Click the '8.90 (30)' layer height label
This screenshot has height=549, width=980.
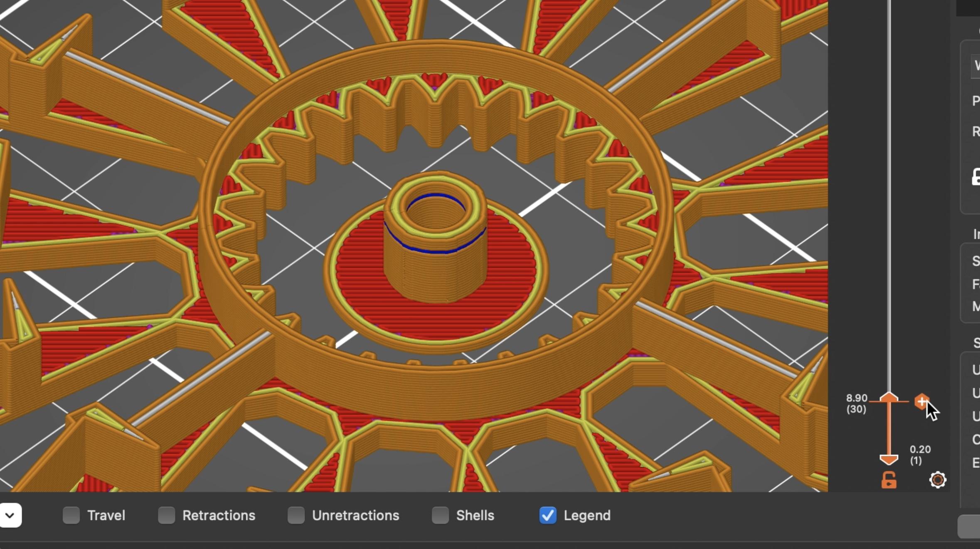(x=855, y=403)
